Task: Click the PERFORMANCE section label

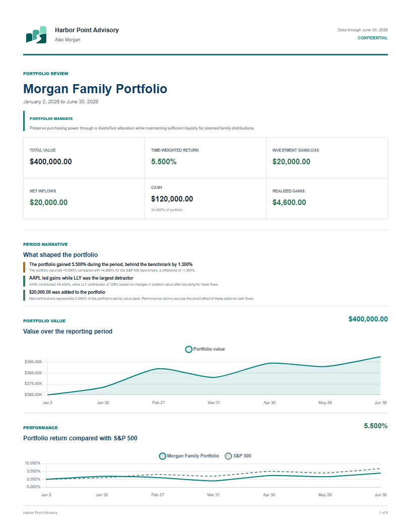Action: (40, 428)
